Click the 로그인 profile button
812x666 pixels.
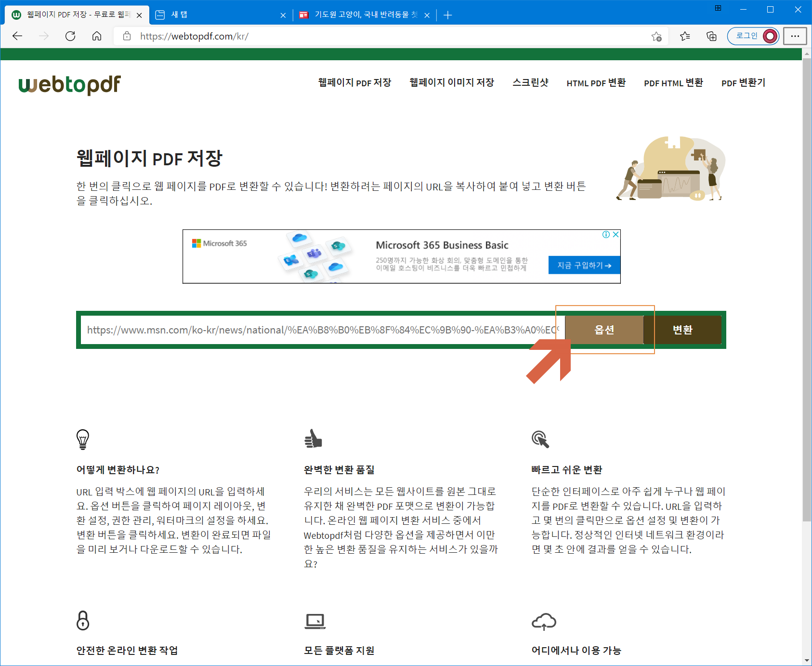[753, 36]
